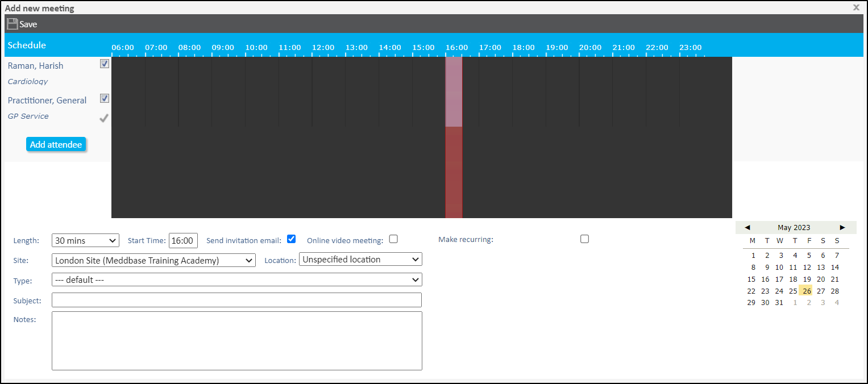Expand the Location dropdown
This screenshot has width=868, height=384.
[360, 260]
